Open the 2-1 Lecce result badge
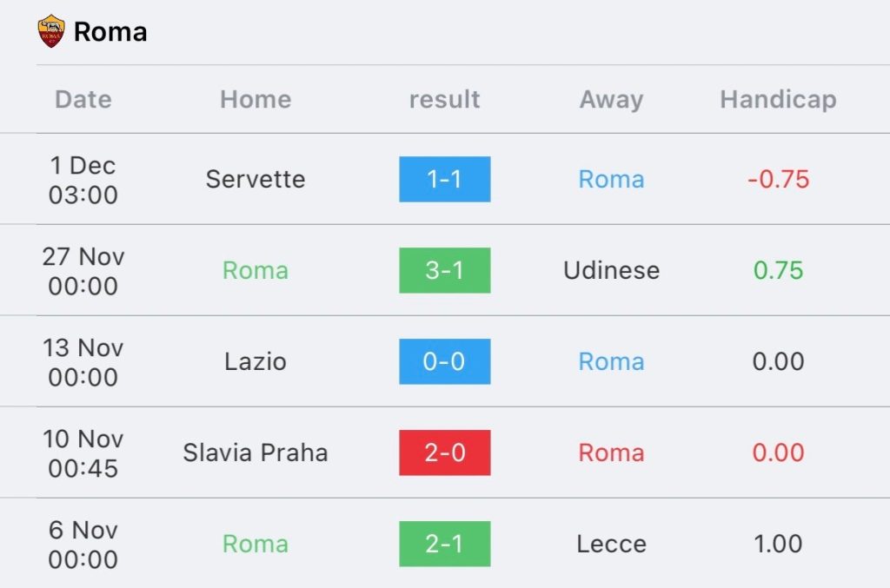The height and width of the screenshot is (588, 890). click(x=444, y=544)
